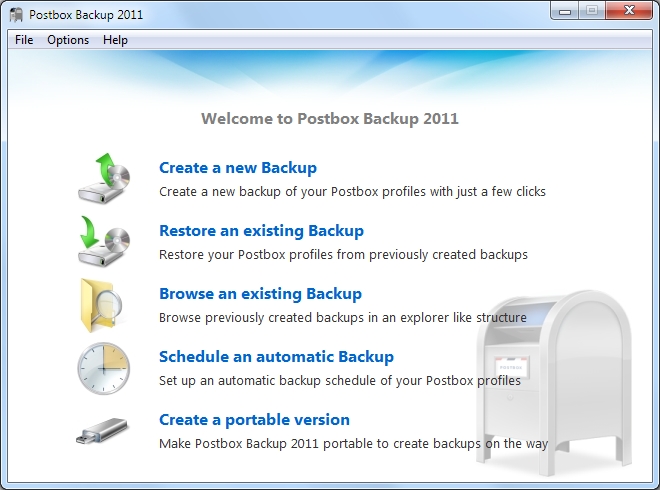The image size is (660, 490).
Task: Open Schedule an automatic Backup link
Action: [x=277, y=357]
